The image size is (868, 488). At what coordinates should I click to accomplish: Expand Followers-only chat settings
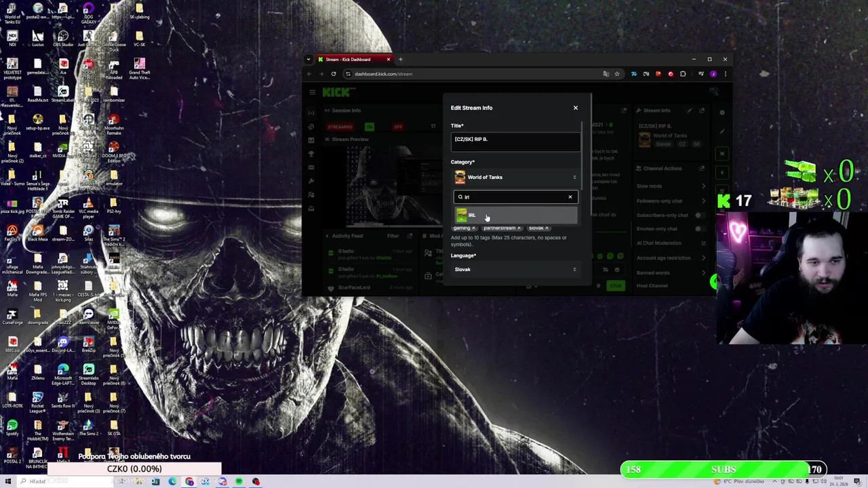point(703,201)
